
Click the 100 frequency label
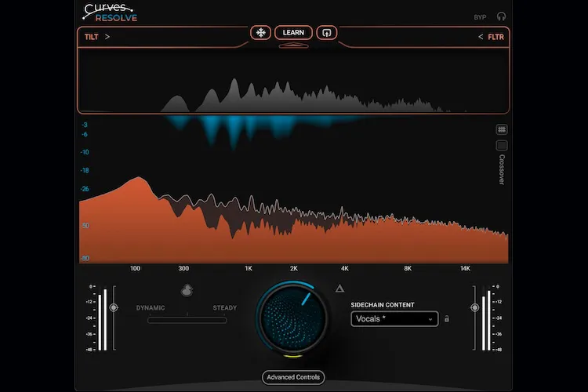pos(135,269)
